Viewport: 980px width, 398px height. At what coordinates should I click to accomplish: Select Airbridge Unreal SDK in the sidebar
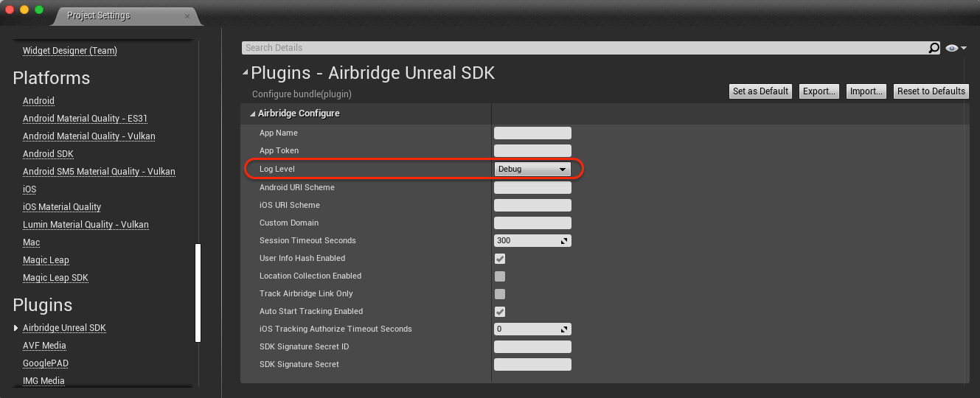[64, 328]
